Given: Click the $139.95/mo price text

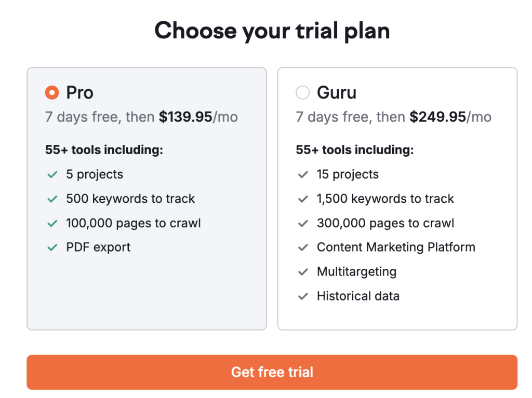Looking at the screenshot, I should click(x=198, y=117).
